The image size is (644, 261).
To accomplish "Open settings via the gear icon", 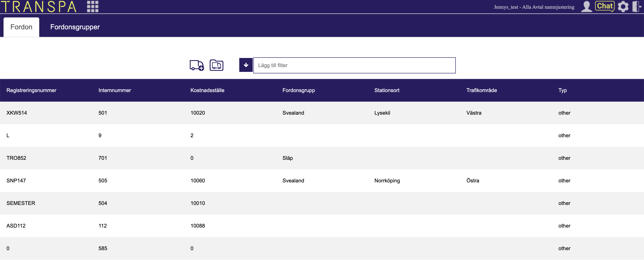I will (x=623, y=7).
